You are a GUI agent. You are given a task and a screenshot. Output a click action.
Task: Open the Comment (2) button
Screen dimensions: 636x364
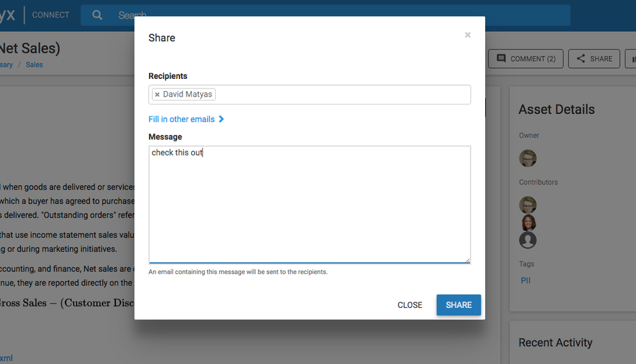pyautogui.click(x=526, y=59)
